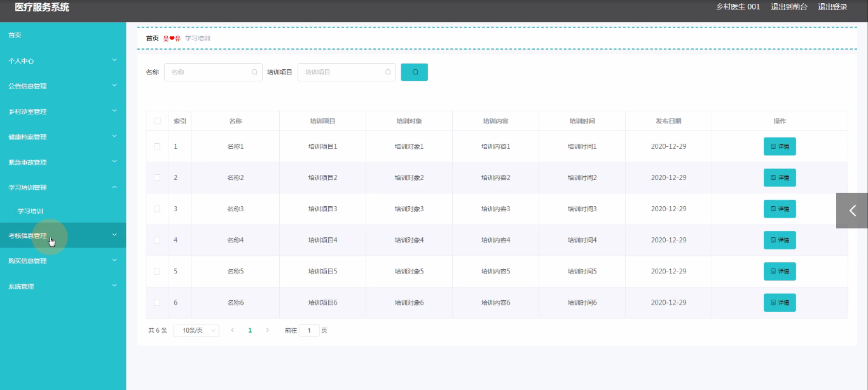Viewport: 868px width, 390px height.
Task: Go to the previous page arrow
Action: point(232,330)
